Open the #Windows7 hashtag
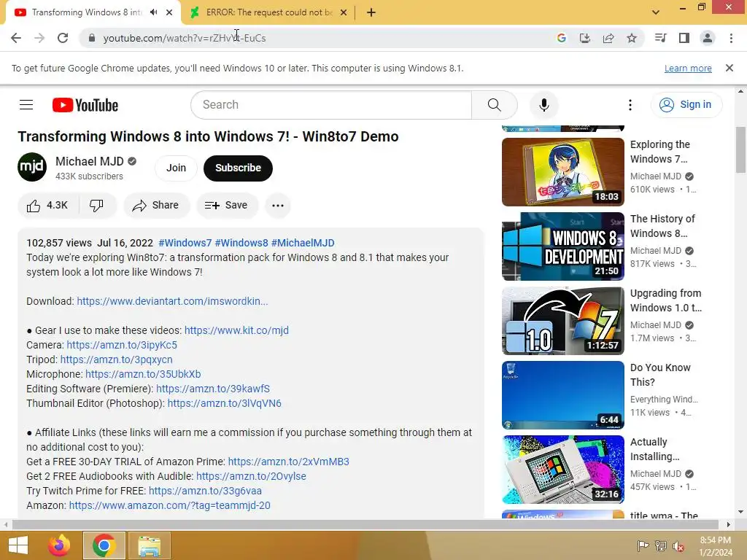Screen dimensions: 747x560 [x=185, y=243]
